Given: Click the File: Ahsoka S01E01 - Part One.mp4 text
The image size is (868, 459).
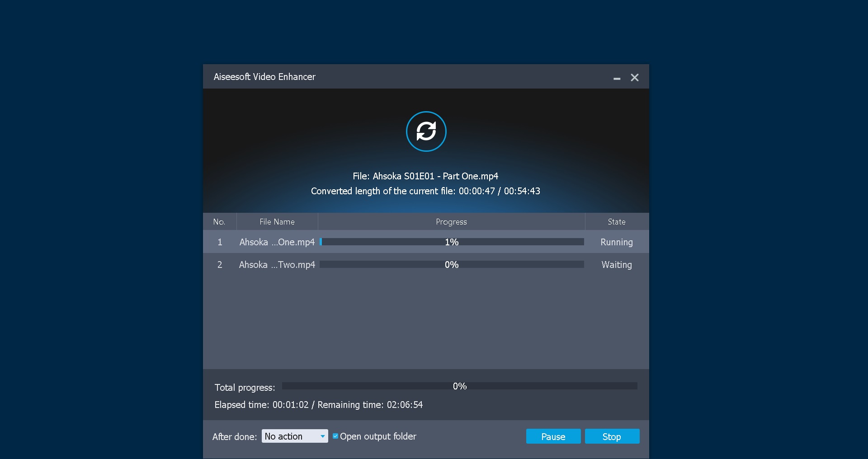Looking at the screenshot, I should point(425,176).
